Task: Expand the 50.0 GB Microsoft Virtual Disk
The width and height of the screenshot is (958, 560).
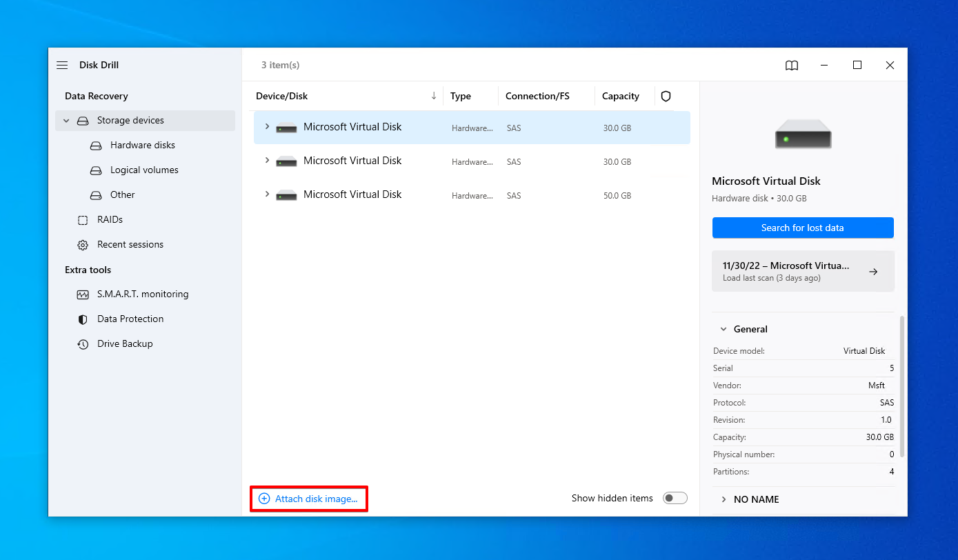Action: [267, 194]
